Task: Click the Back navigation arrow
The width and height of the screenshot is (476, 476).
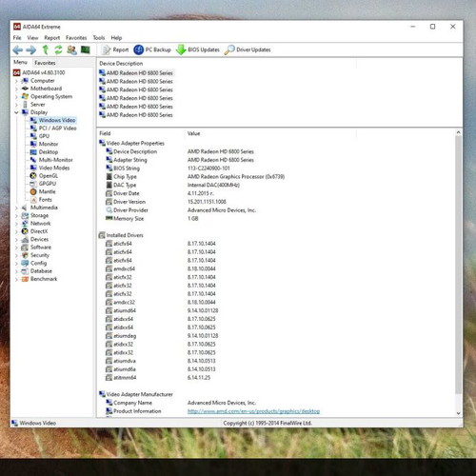Action: pos(18,50)
